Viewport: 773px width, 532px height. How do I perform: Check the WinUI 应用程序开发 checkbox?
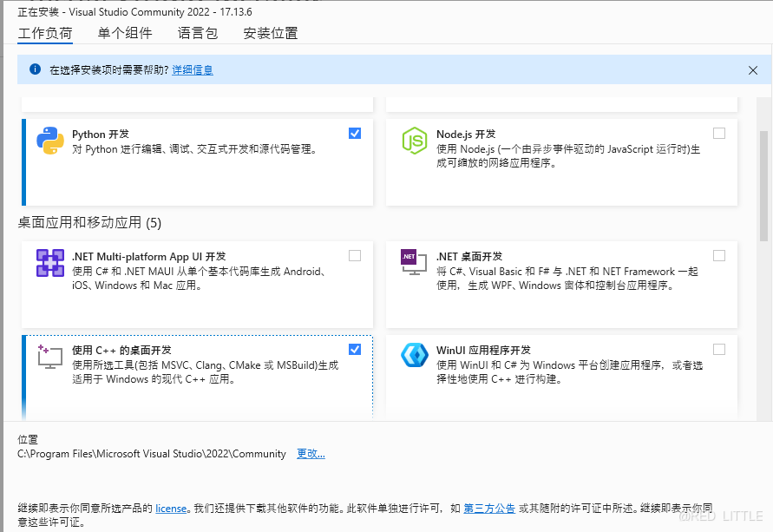[719, 349]
